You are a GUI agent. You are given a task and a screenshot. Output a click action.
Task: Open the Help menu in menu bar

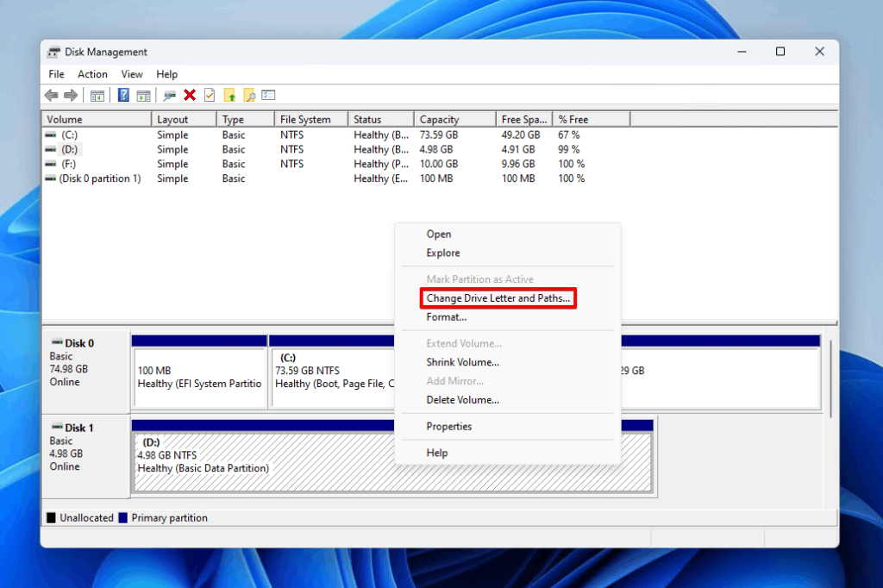(166, 74)
